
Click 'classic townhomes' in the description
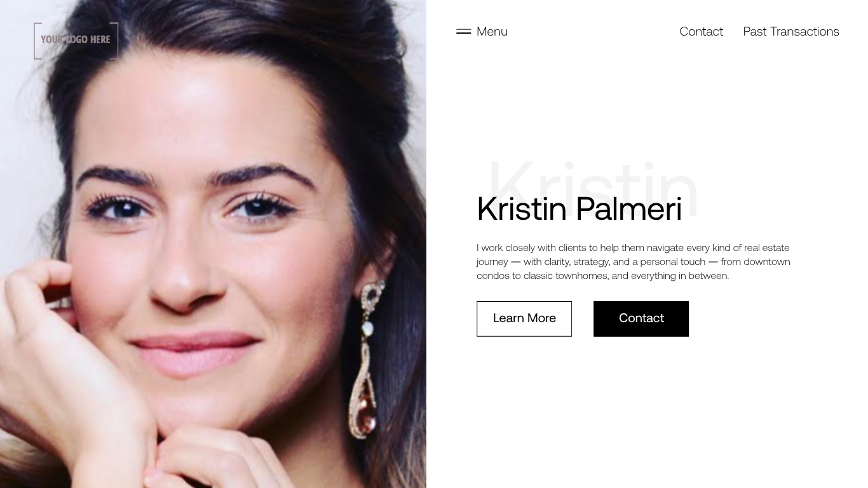(x=565, y=276)
